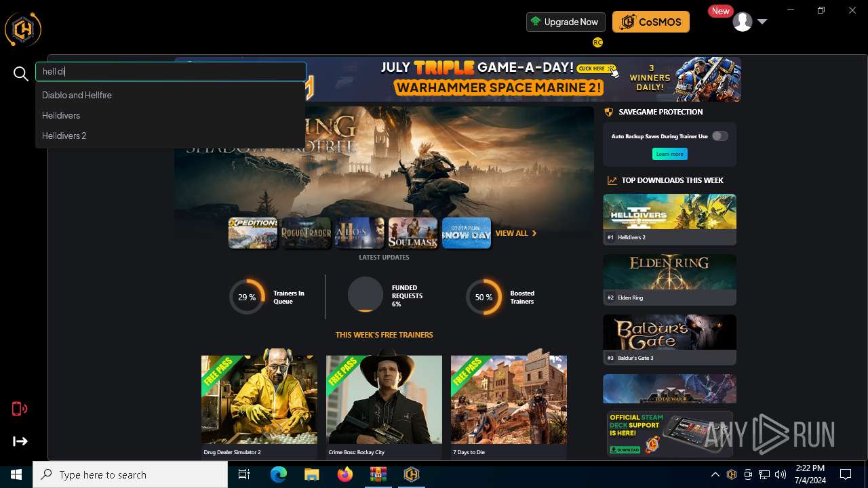This screenshot has height=488, width=868.
Task: Click the VIEW ALL link
Action: point(516,233)
